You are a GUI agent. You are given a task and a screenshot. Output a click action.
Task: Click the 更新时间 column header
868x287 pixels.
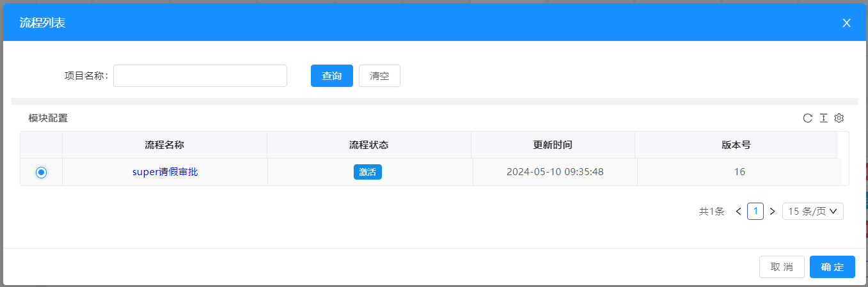[553, 145]
